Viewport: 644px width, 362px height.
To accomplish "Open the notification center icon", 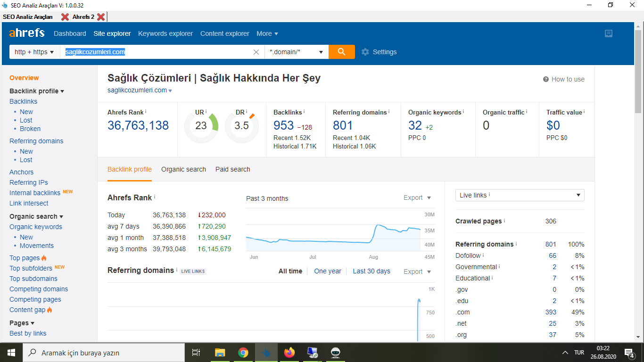I will point(629,353).
